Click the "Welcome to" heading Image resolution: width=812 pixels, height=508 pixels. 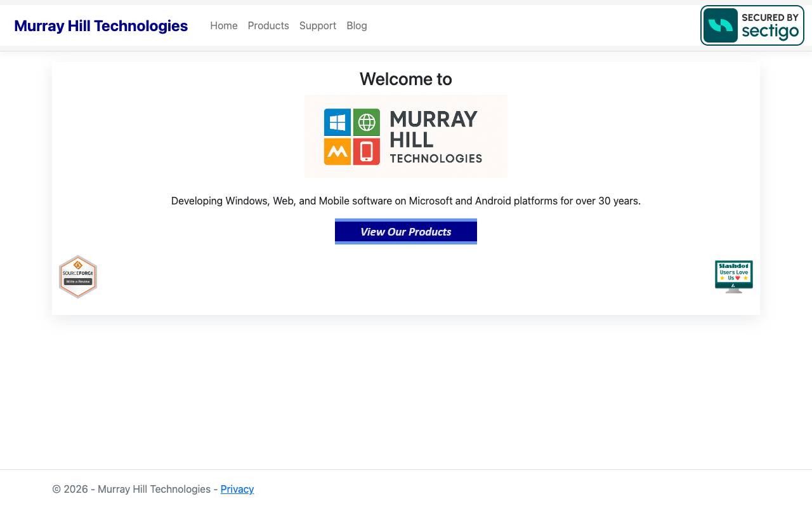pos(406,79)
